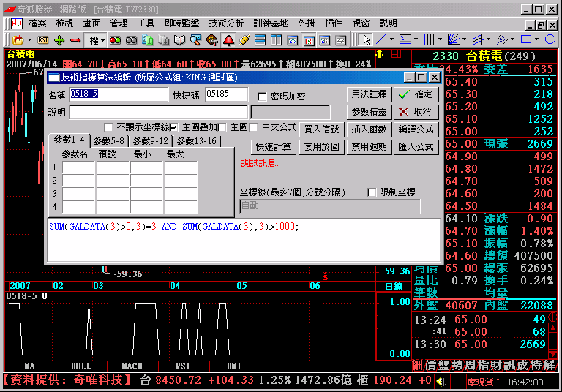562x392 pixels.
Task: Toggle the 不顯示坐標線 checkbox
Action: click(109, 127)
